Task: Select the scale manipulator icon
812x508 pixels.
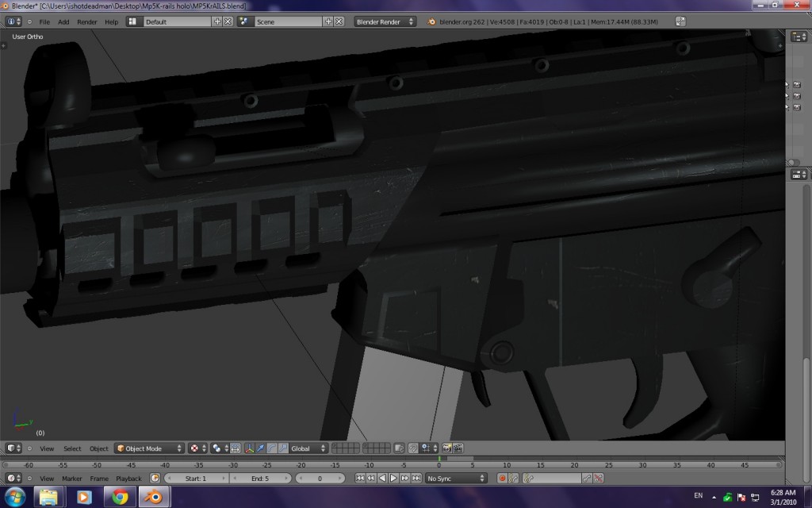Action: click(x=283, y=448)
